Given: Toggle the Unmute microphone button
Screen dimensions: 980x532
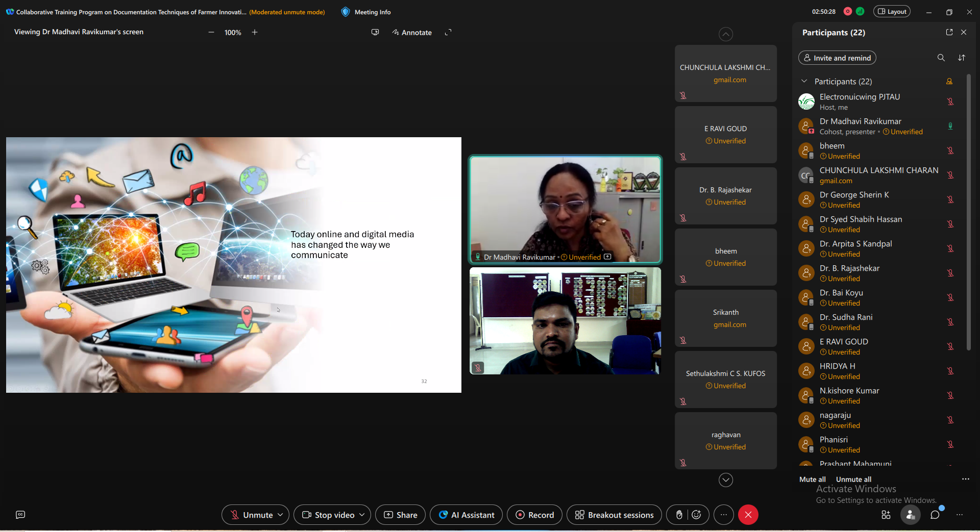Looking at the screenshot, I should [251, 515].
